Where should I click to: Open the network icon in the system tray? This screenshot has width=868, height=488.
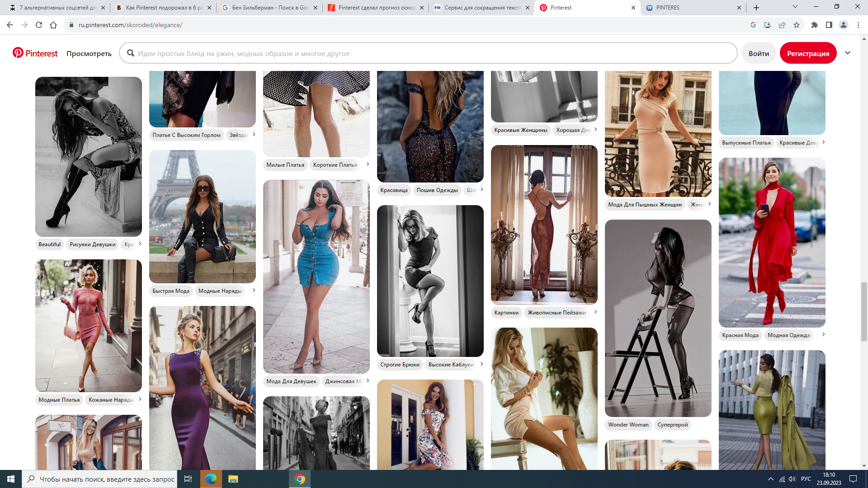[782, 479]
